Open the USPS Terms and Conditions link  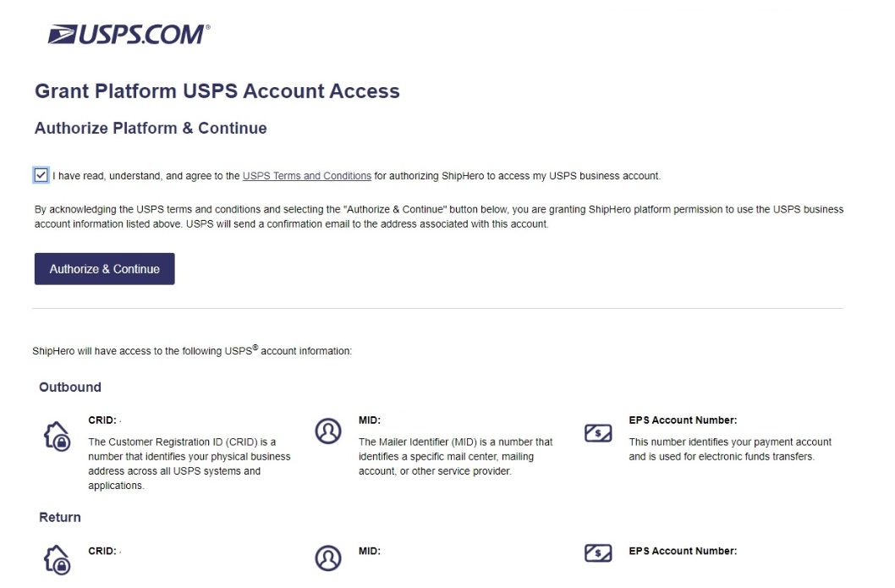click(x=307, y=176)
